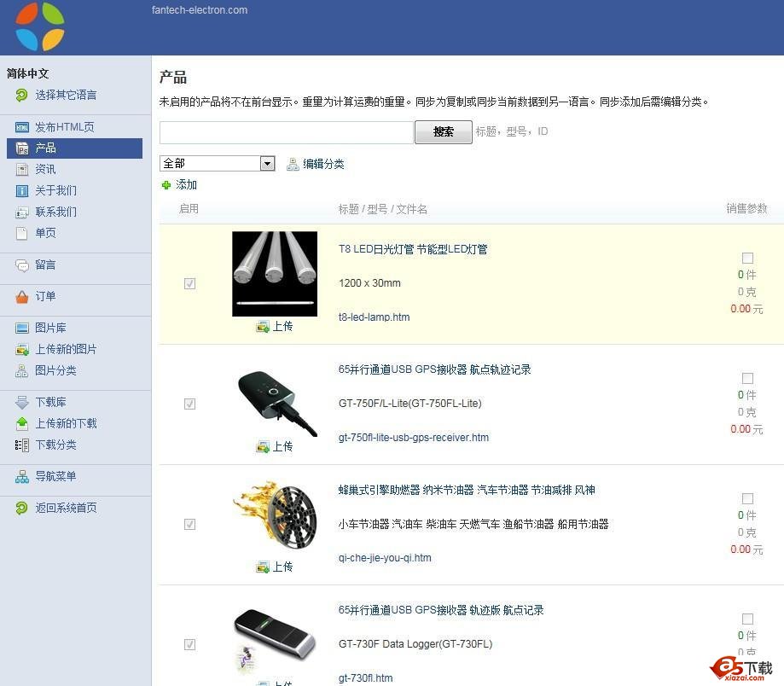Click 选择其它语言 link

coord(66,95)
